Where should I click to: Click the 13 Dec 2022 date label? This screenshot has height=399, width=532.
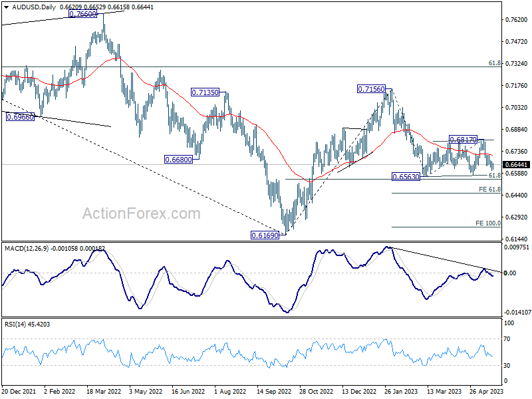[x=359, y=392]
